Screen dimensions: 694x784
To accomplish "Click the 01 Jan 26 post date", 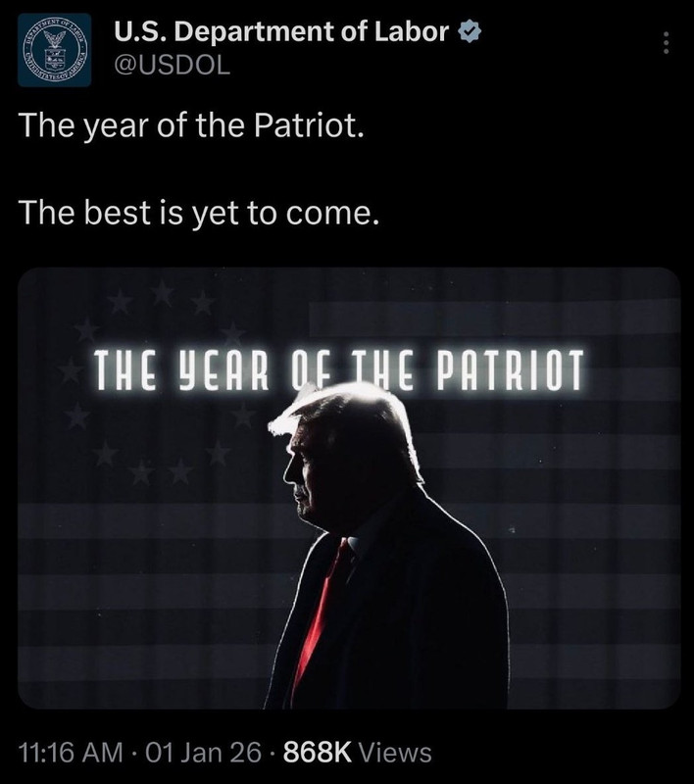I will coord(203,752).
